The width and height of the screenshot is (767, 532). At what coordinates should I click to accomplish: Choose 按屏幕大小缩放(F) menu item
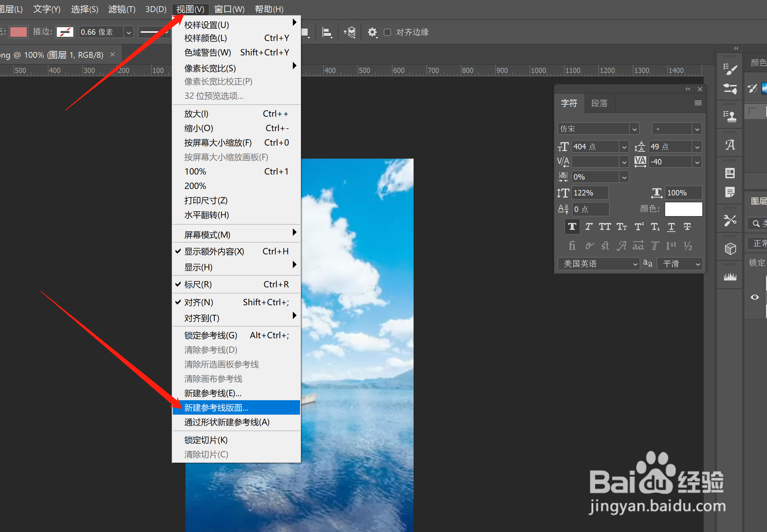pyautogui.click(x=236, y=143)
